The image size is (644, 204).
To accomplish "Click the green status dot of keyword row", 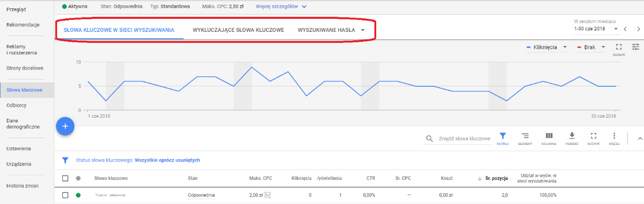I will (x=78, y=195).
